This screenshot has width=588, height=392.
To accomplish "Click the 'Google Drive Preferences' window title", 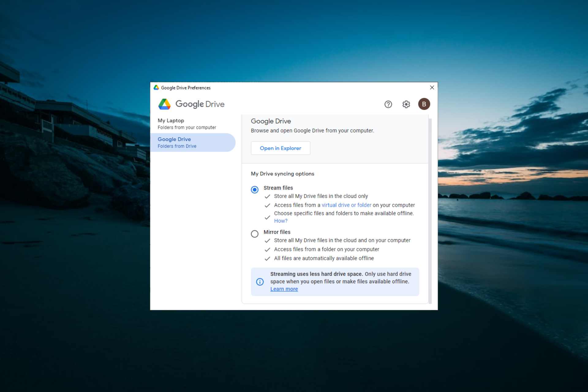I will (186, 88).
